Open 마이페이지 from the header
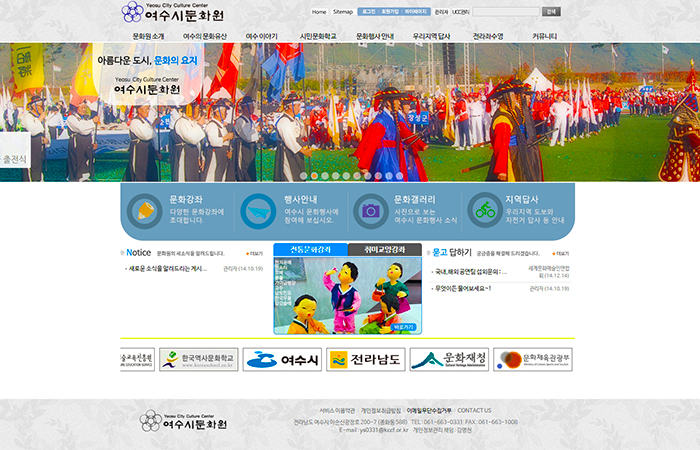Screen dimensions: 700x450 pyautogui.click(x=416, y=12)
